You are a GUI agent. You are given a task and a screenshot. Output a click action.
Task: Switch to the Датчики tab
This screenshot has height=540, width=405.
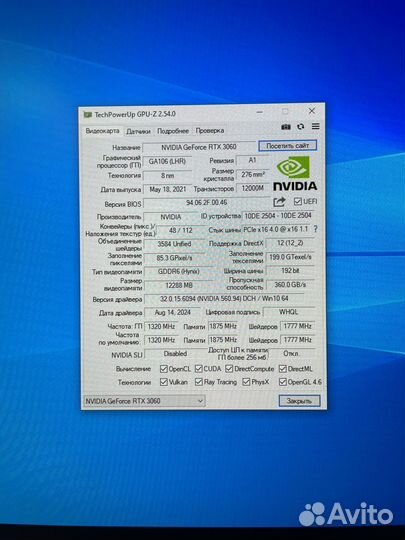tap(138, 131)
